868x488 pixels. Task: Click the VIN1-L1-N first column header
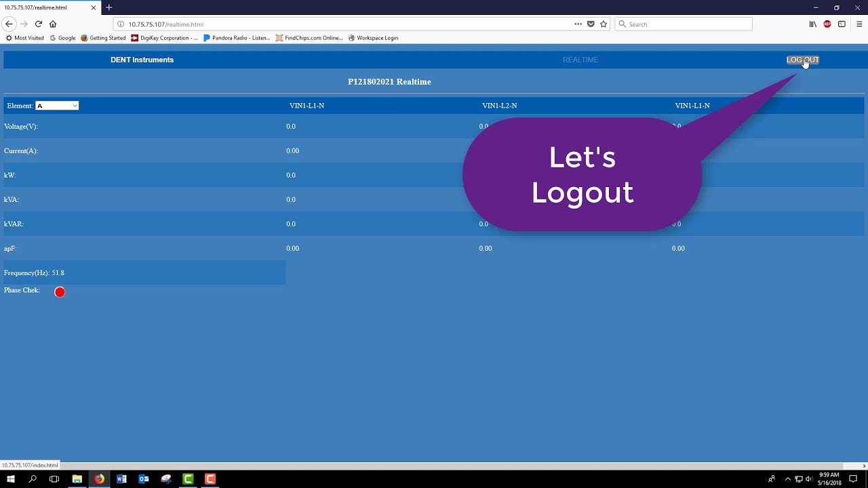(x=307, y=106)
